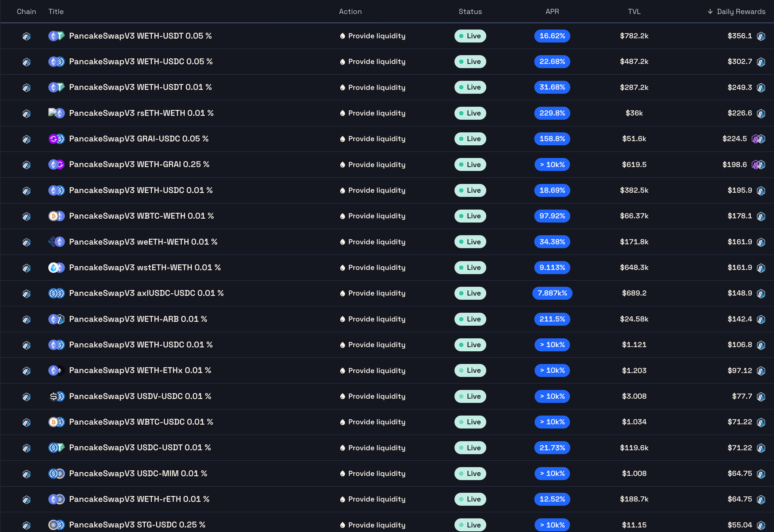Viewport: 774px width, 532px height.
Task: Open PancakeSwapV3 GRAI-USDC 0.05 % pool
Action: 139,139
